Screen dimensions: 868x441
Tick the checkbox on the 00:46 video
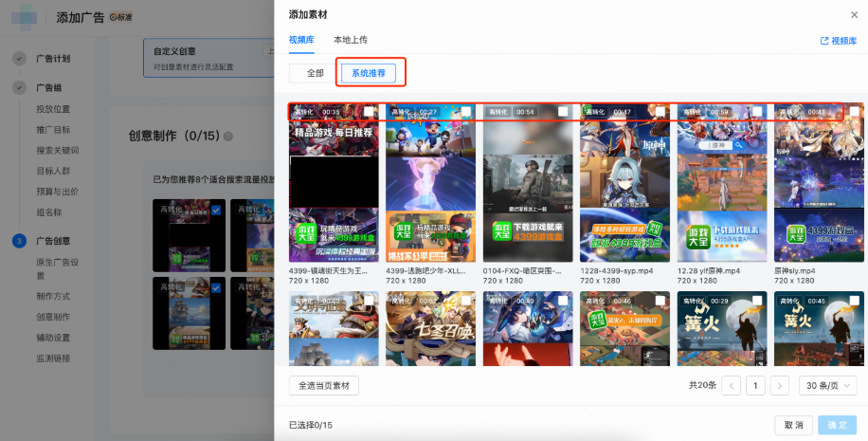660,301
